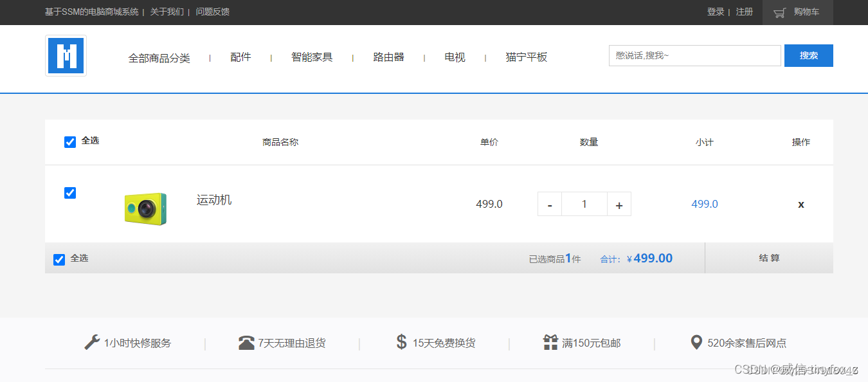Click the search input field
The height and width of the screenshot is (382, 868).
(x=694, y=55)
